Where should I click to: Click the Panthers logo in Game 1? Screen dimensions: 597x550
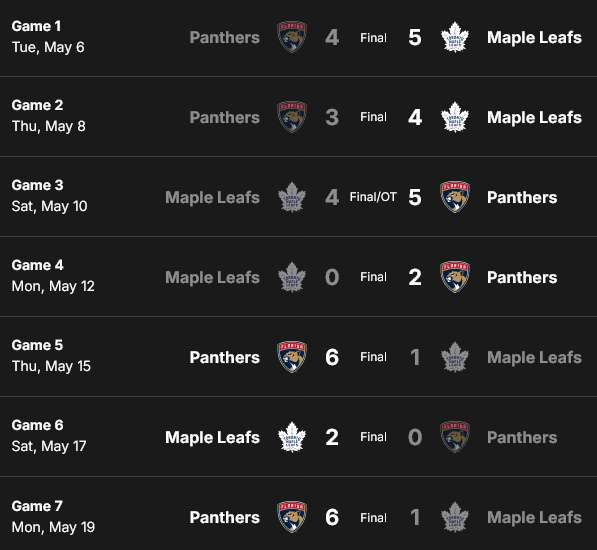[x=292, y=37]
